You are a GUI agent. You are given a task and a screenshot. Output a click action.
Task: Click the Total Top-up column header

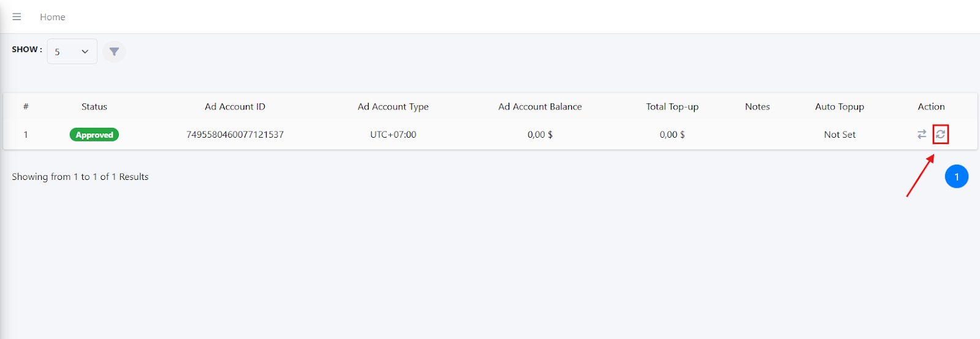click(x=673, y=106)
